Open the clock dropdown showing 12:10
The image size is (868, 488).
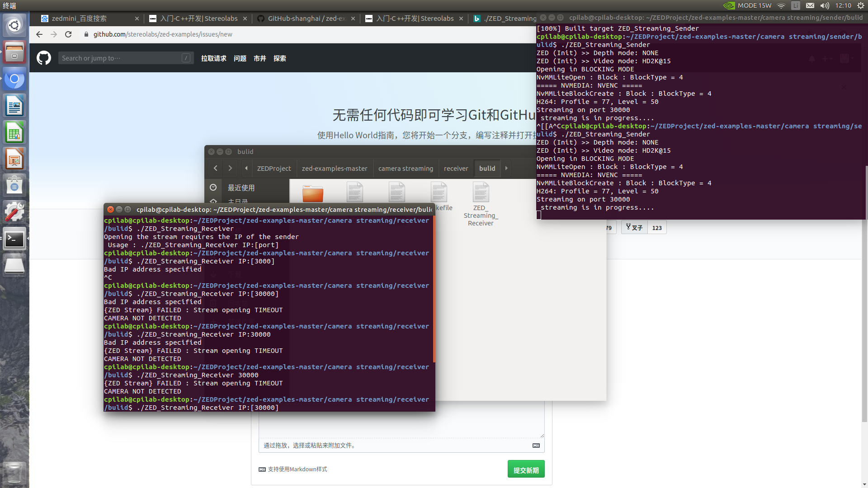pos(844,6)
